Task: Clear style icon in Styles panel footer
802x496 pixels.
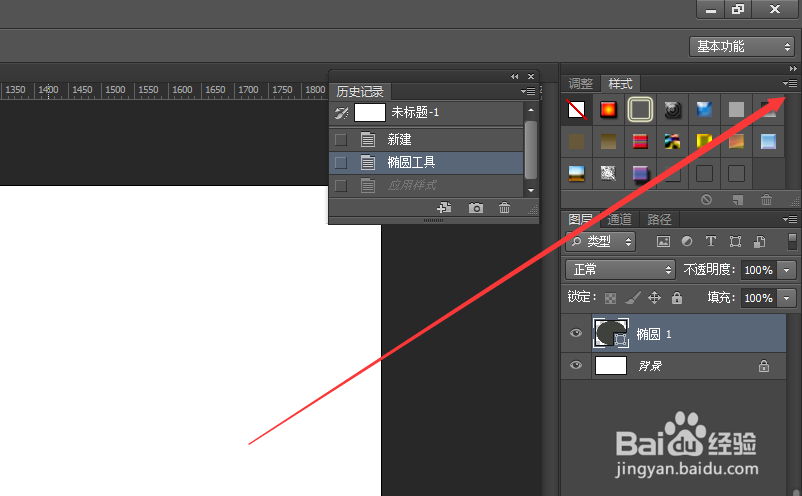Action: 706,199
